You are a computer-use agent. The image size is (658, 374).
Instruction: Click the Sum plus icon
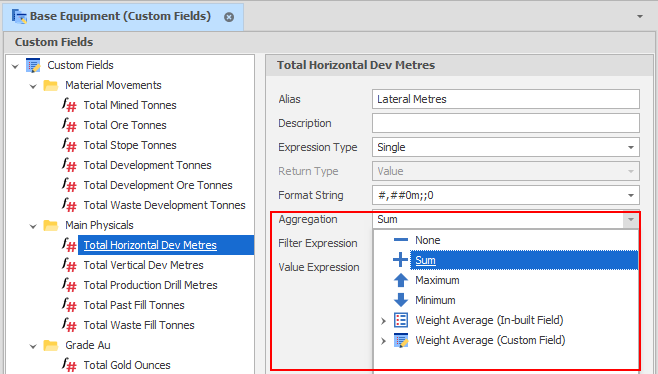click(400, 259)
